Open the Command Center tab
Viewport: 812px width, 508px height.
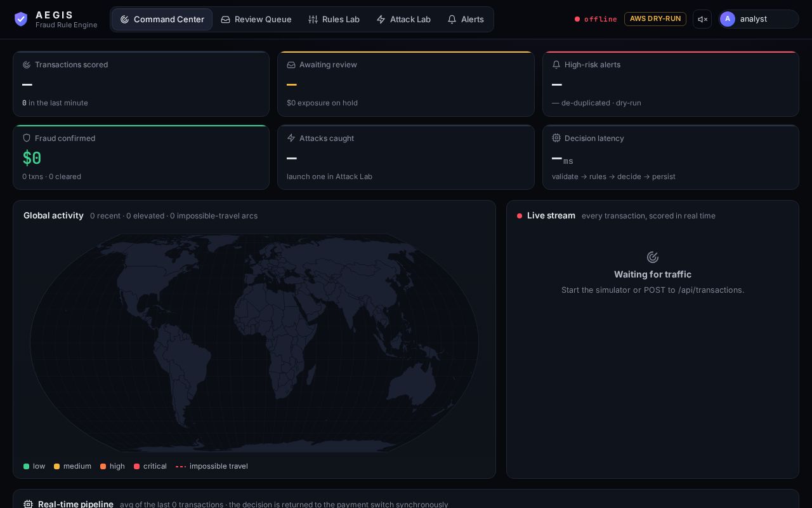coord(162,19)
